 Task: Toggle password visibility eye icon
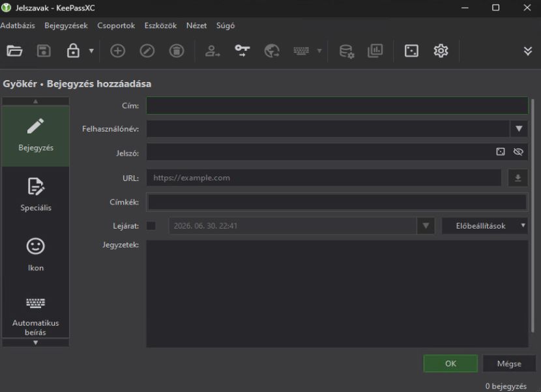(518, 152)
